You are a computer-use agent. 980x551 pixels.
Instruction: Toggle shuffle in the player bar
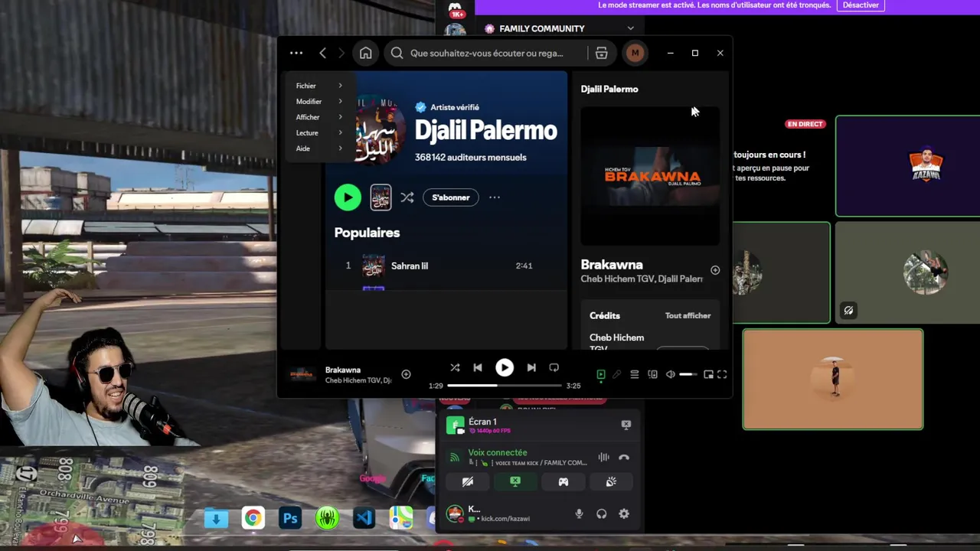tap(455, 367)
